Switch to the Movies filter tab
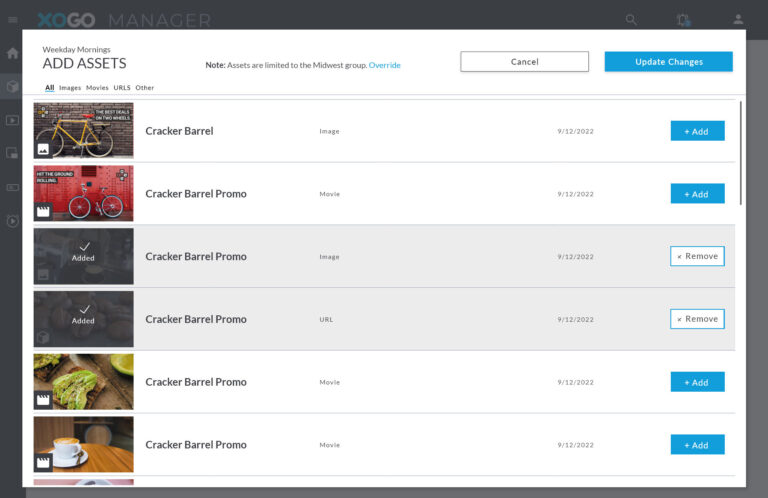 click(x=97, y=88)
